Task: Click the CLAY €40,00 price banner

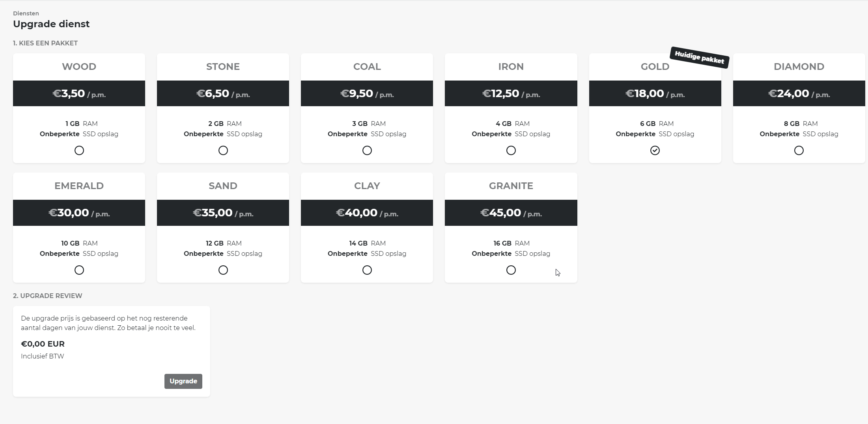Action: tap(367, 213)
